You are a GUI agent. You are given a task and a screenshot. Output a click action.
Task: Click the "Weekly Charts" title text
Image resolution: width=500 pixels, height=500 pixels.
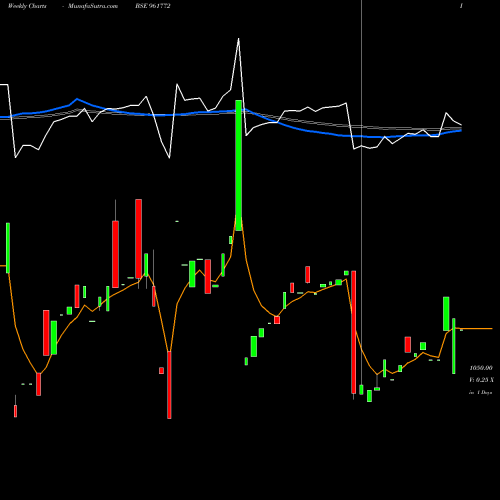point(27,6)
